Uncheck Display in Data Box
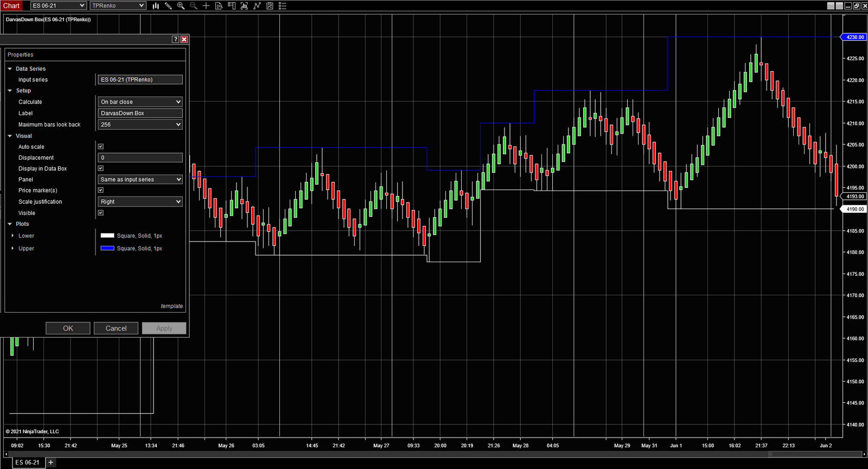 coord(100,168)
